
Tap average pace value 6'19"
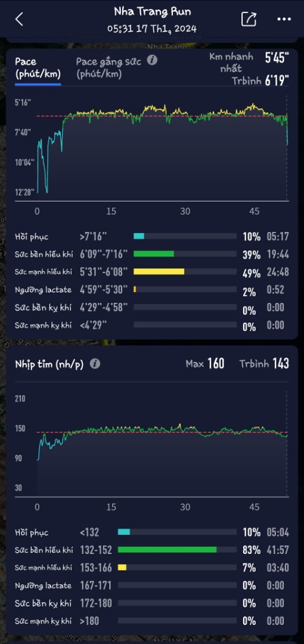tap(277, 80)
